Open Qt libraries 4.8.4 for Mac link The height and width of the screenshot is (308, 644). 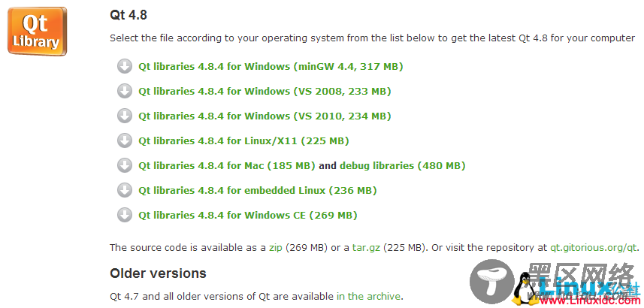(227, 166)
